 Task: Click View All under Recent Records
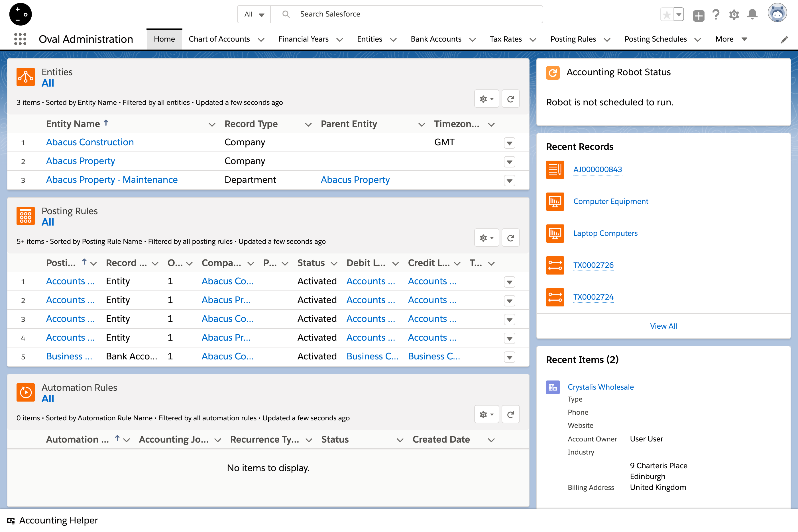tap(663, 326)
